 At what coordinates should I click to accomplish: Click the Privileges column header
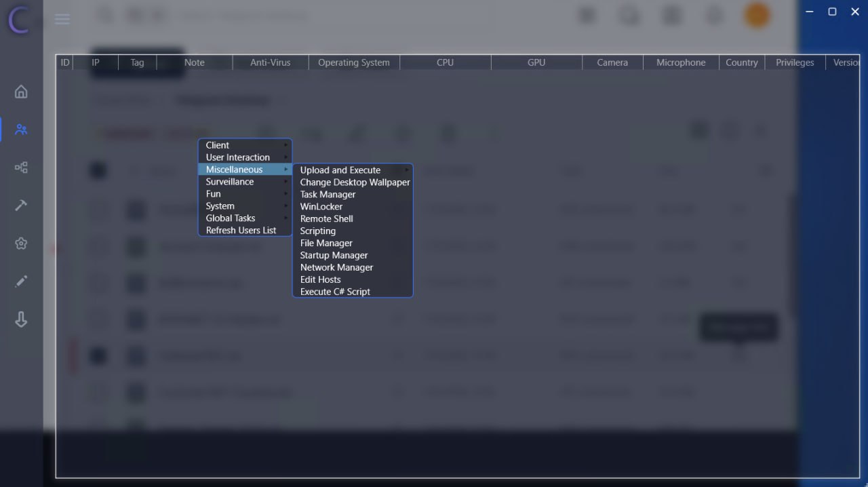click(x=795, y=62)
